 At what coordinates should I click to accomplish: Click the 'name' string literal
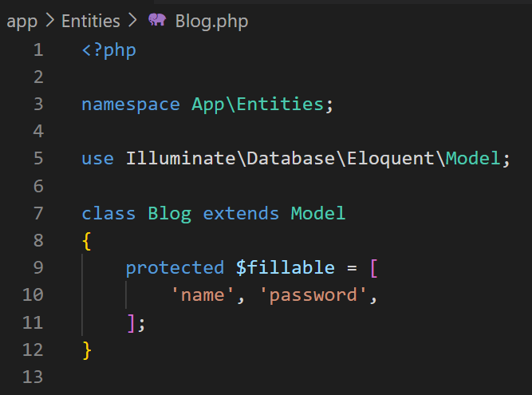tap(203, 294)
